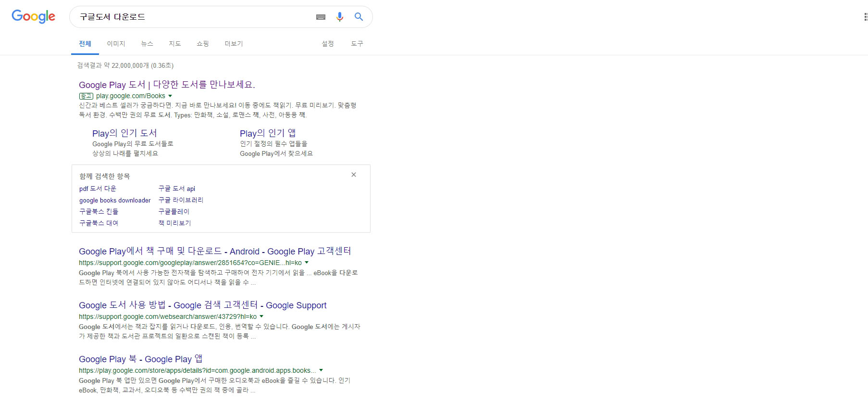Click the 광고 ad badge
This screenshot has width=868, height=405.
(x=86, y=96)
